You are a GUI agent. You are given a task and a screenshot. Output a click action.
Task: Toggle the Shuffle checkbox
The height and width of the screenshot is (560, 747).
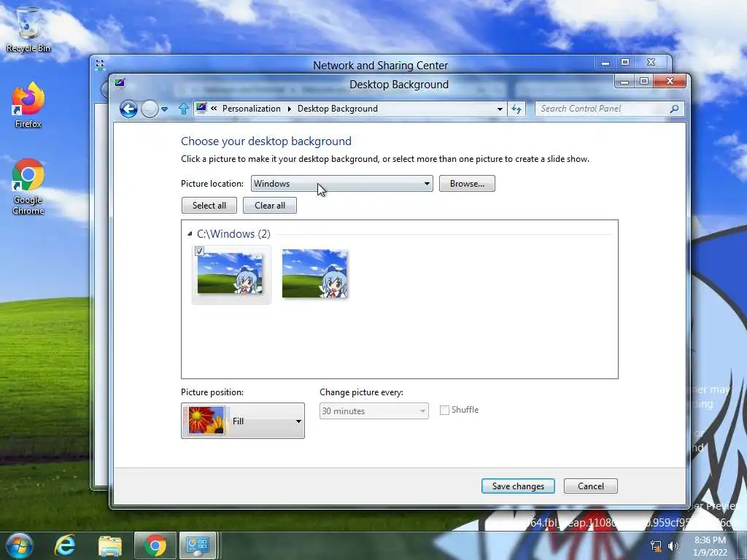444,410
